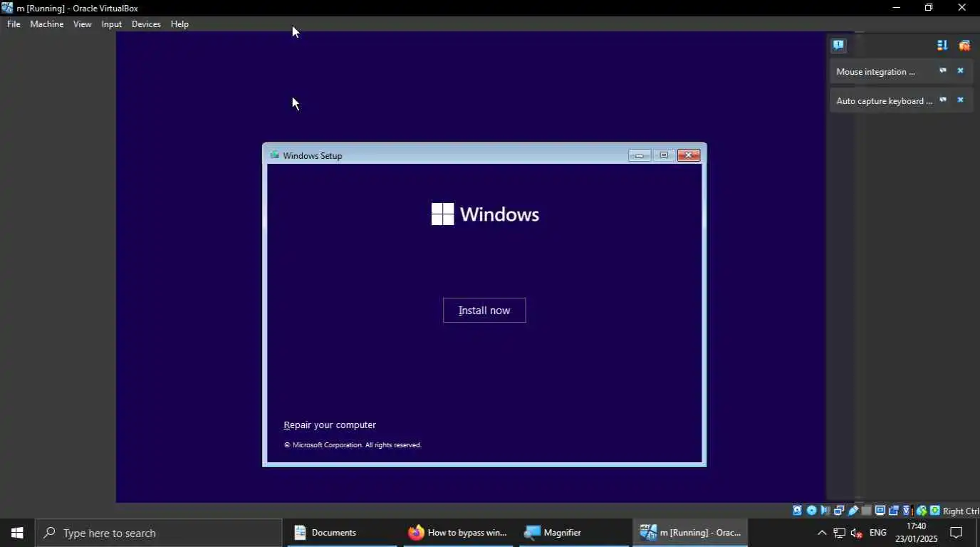The image size is (980, 547).
Task: Show hidden system tray icons
Action: click(x=822, y=533)
